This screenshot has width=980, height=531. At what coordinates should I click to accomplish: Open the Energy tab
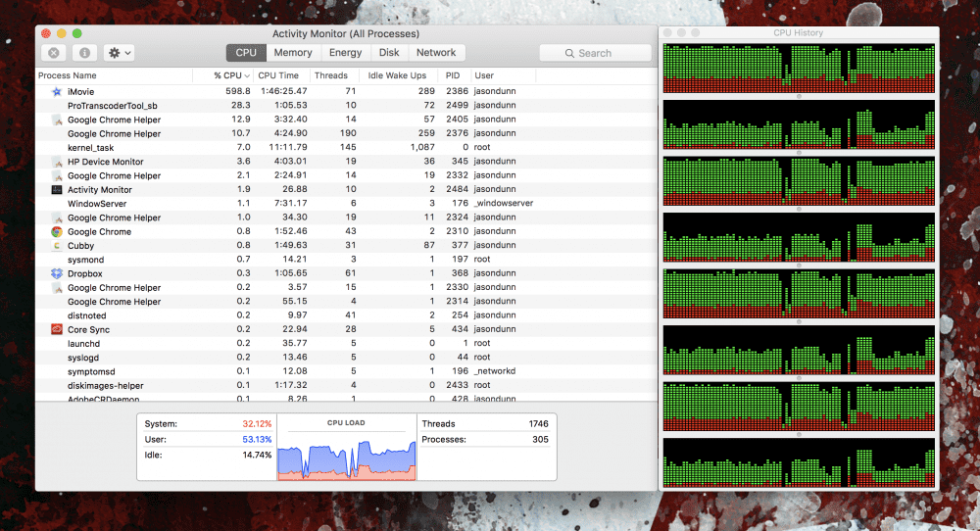pyautogui.click(x=345, y=53)
